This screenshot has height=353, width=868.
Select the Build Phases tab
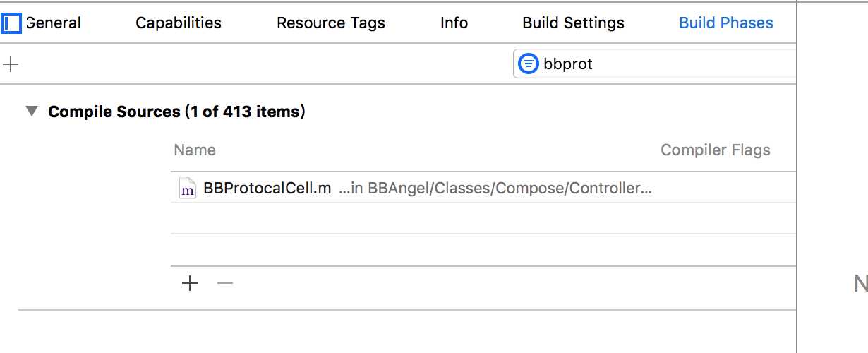coord(726,23)
